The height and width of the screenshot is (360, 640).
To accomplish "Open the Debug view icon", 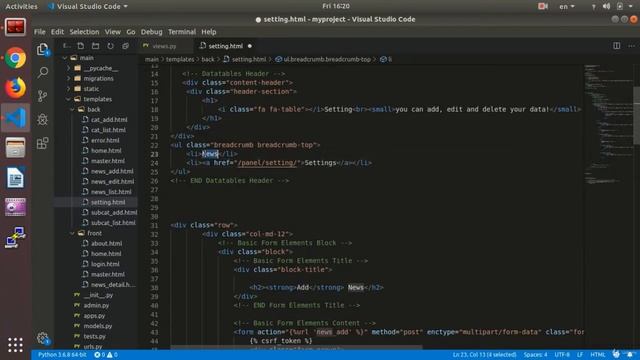I will 42,119.
